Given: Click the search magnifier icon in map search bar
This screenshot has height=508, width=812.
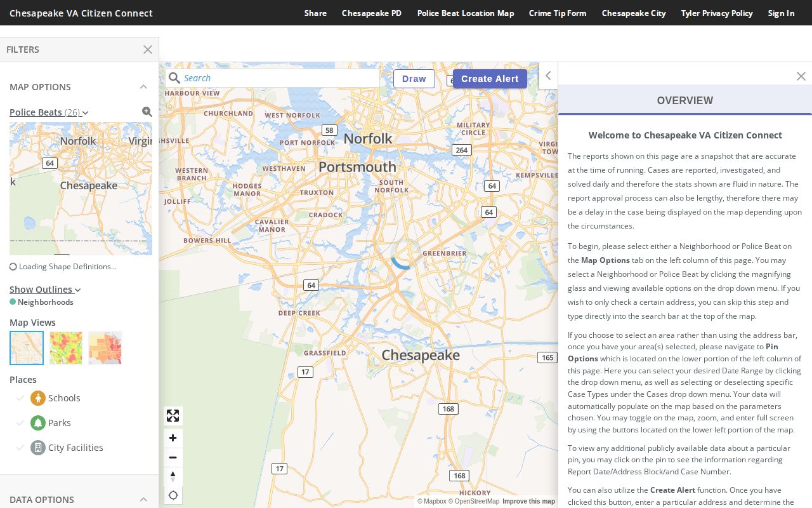Looking at the screenshot, I should click(174, 78).
